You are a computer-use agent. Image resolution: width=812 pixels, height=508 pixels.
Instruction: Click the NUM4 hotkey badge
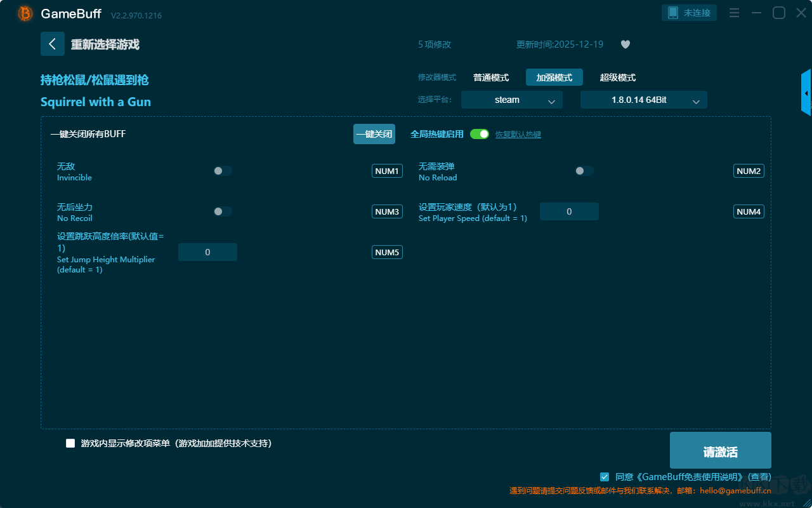[749, 211]
